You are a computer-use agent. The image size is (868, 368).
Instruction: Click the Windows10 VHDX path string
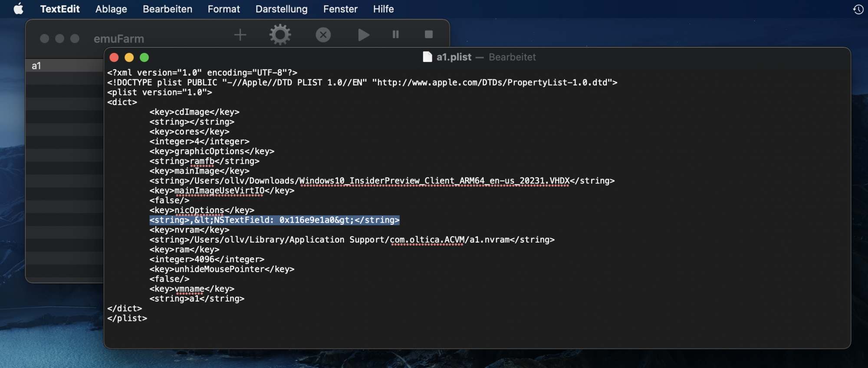tap(382, 181)
